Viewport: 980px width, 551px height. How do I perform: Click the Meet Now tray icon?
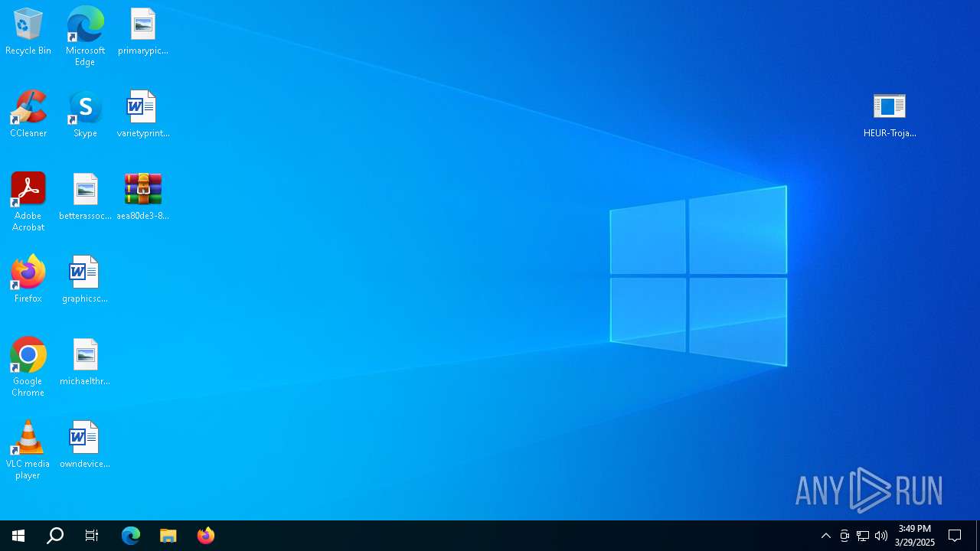click(x=844, y=536)
